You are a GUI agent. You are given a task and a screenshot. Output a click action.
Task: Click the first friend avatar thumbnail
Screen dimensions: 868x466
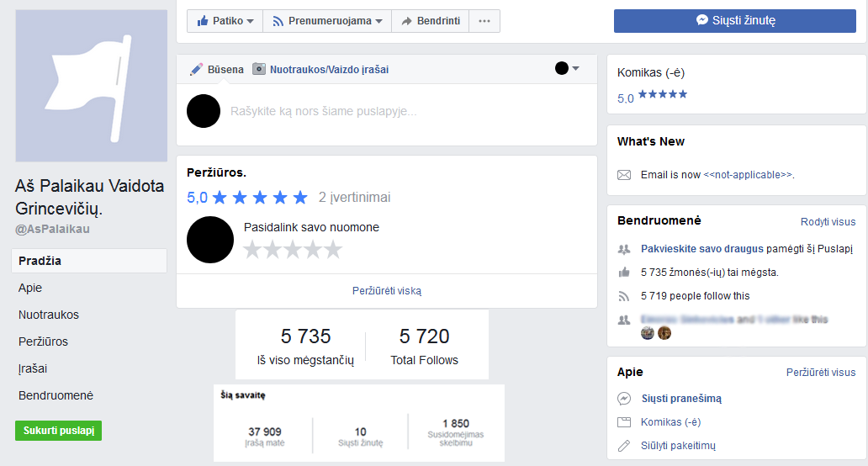point(648,333)
